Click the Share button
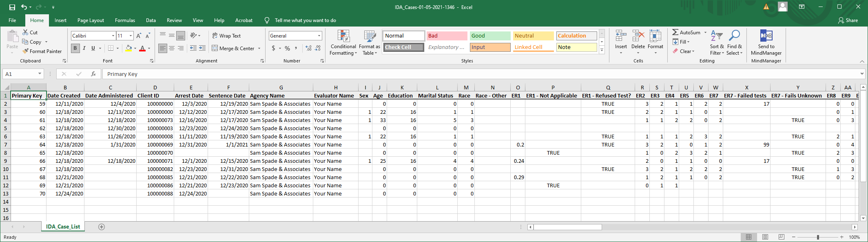This screenshot has width=868, height=242. (848, 20)
